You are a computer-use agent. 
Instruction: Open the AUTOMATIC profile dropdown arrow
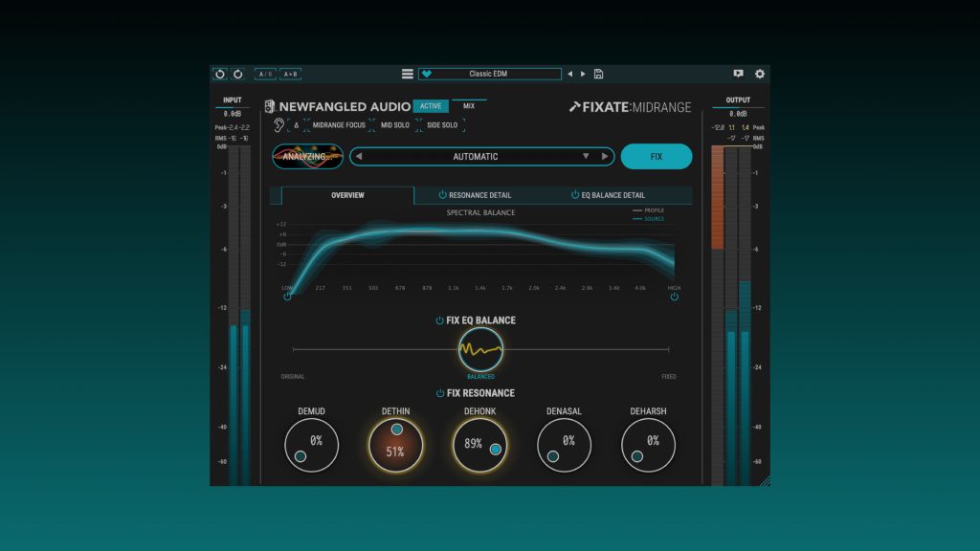(586, 156)
